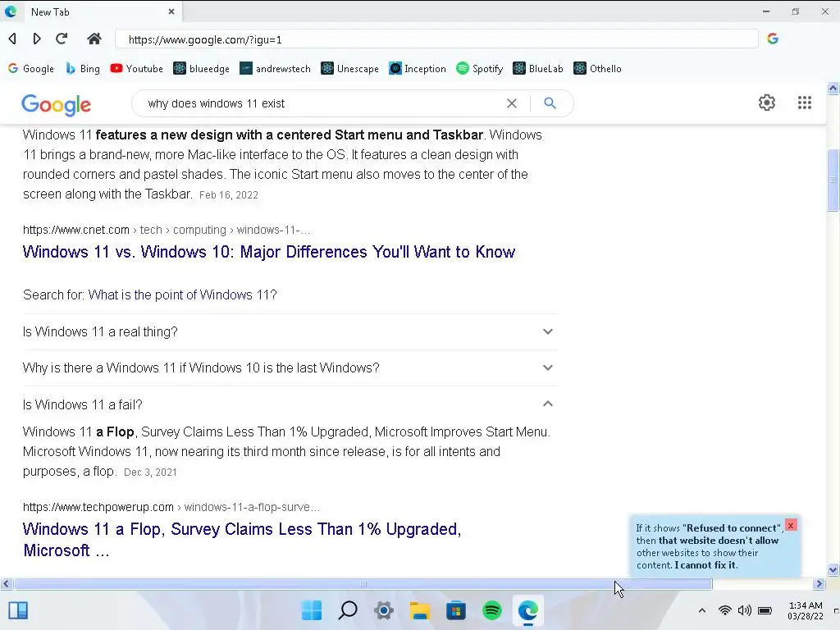Screen dimensions: 840x630
Task: Dismiss the Refused to connect tooltip
Action: (790, 526)
